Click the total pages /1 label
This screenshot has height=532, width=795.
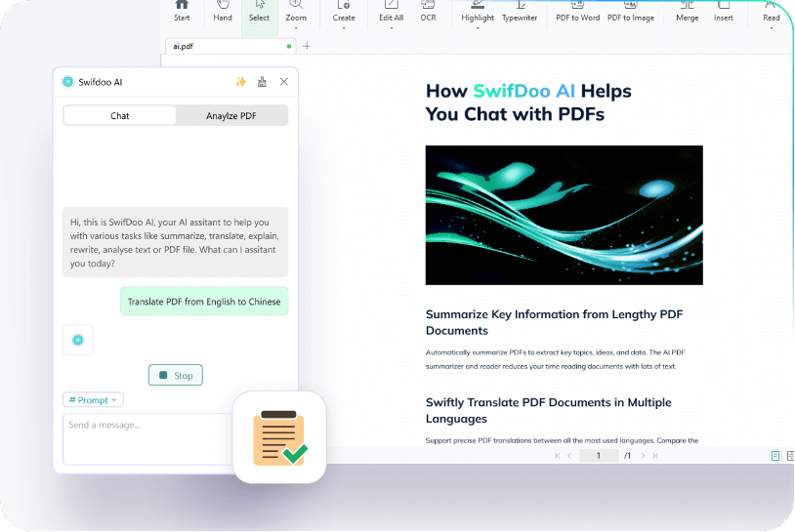pyautogui.click(x=627, y=456)
